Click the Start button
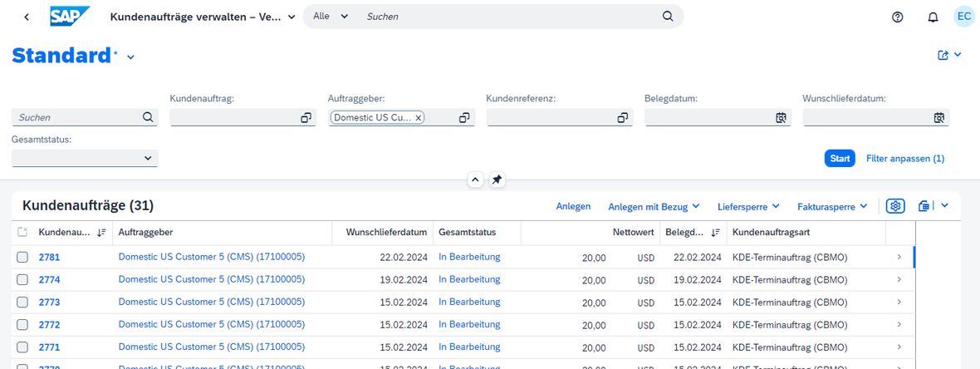This screenshot has width=980, height=369. tap(840, 159)
